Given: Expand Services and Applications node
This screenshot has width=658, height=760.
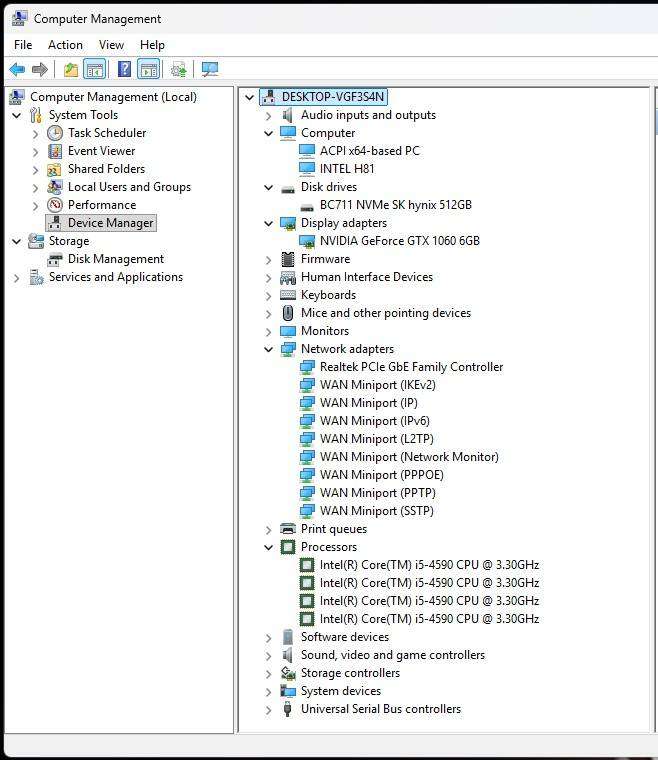Looking at the screenshot, I should (x=16, y=278).
